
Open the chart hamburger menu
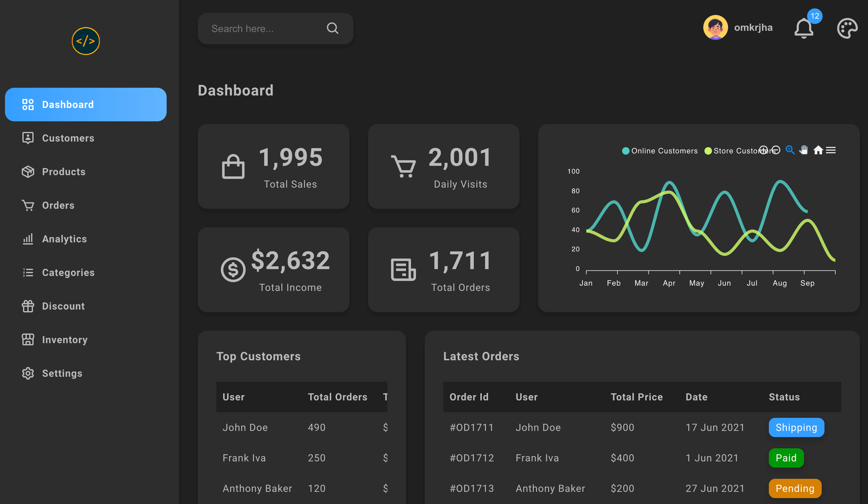click(831, 150)
